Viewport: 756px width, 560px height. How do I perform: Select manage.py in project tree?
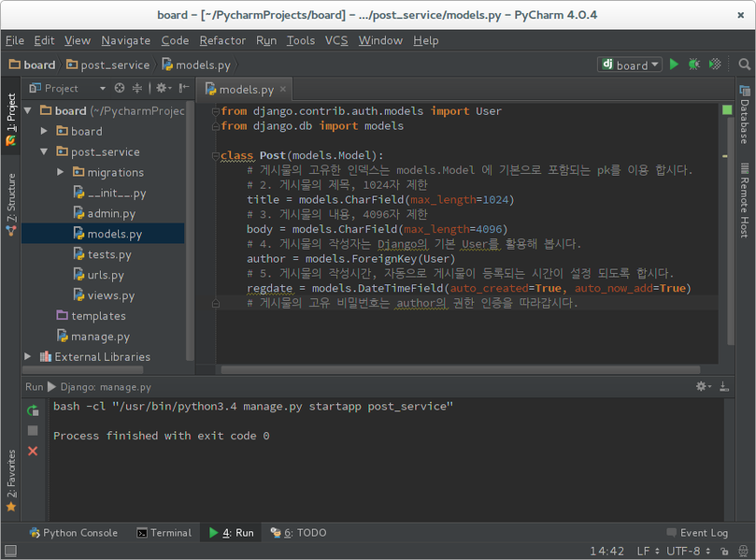(93, 337)
